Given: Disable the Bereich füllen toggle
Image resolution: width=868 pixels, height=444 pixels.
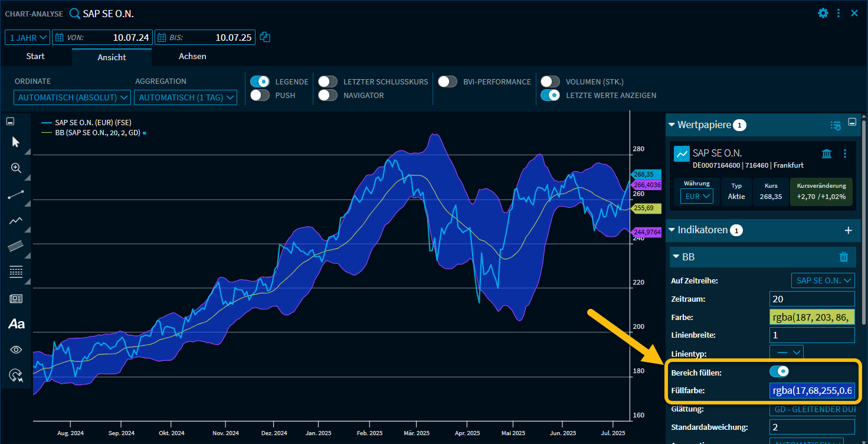Looking at the screenshot, I should pyautogui.click(x=779, y=371).
